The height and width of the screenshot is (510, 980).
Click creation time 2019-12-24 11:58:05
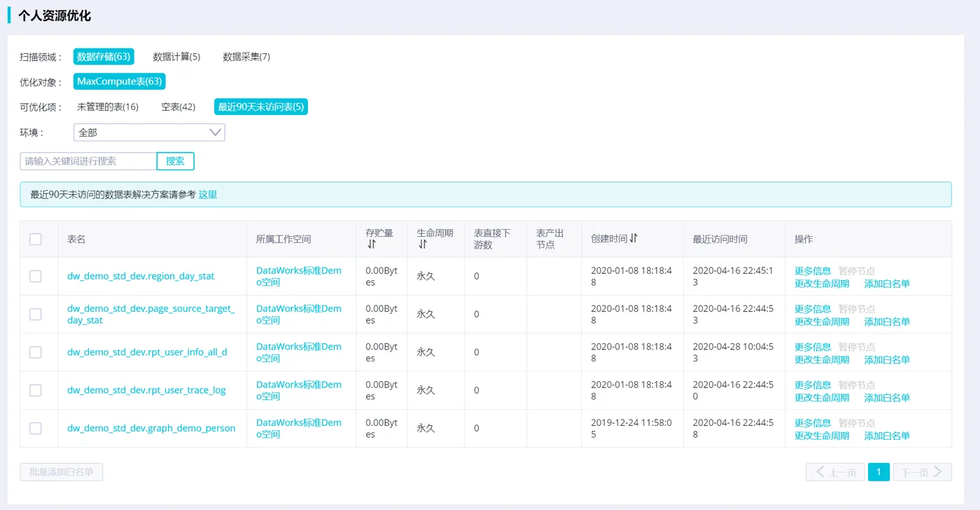(x=631, y=428)
